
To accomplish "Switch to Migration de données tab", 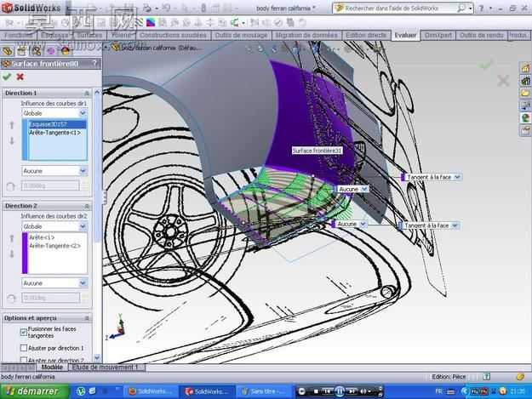I will point(306,35).
